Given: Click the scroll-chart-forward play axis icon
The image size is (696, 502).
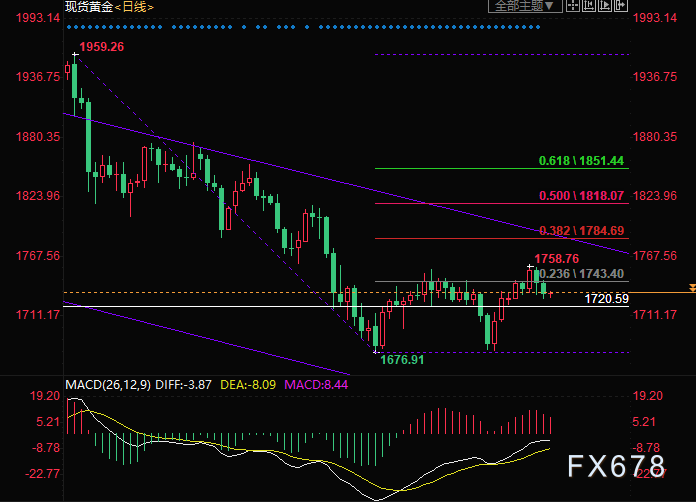Looking at the screenshot, I should point(605,6).
